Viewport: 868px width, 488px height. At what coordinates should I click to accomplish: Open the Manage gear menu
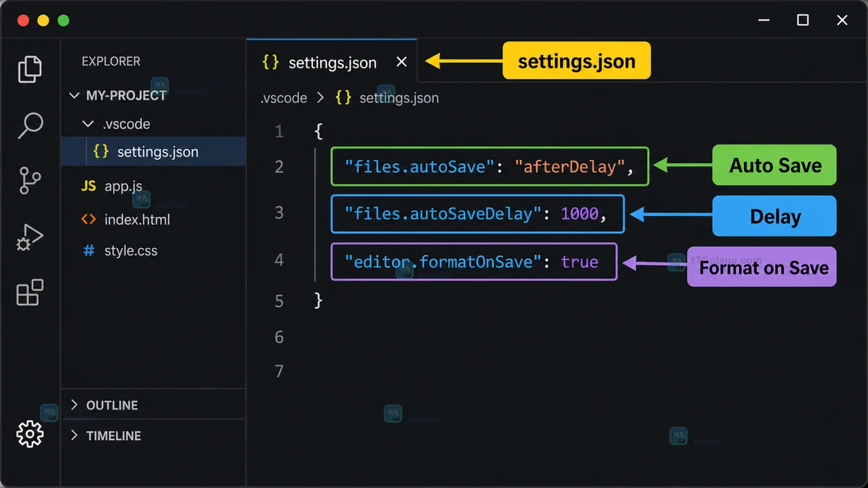(x=30, y=434)
